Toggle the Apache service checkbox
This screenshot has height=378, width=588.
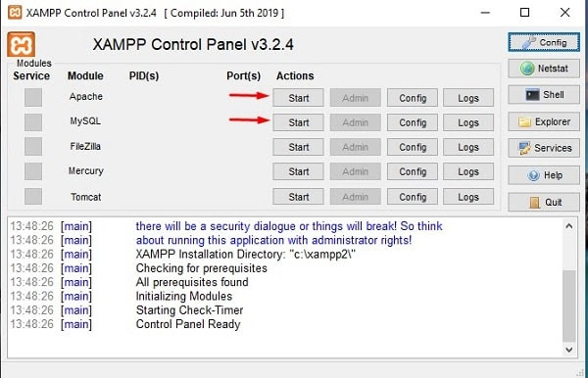tap(33, 97)
